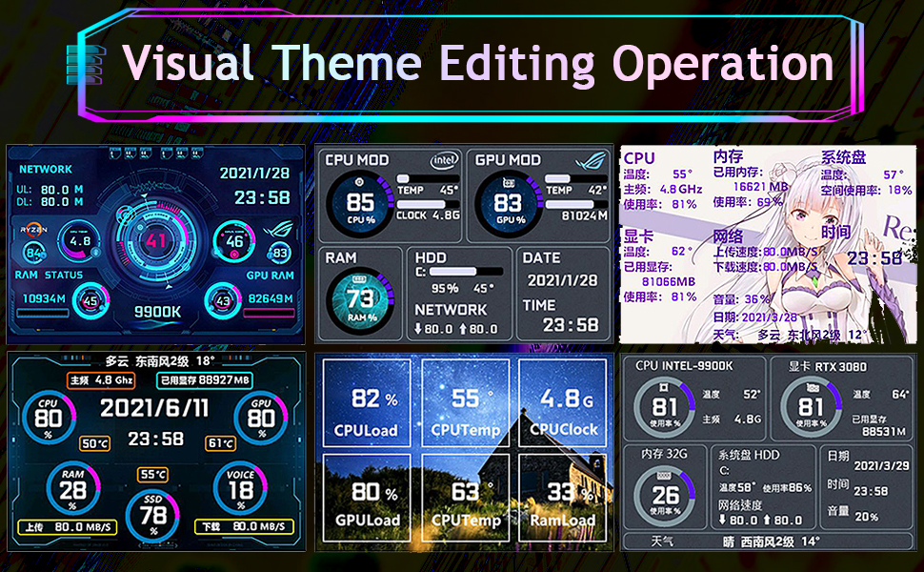
Task: Click the '9900K' label in cyan theme
Action: pyautogui.click(x=157, y=312)
